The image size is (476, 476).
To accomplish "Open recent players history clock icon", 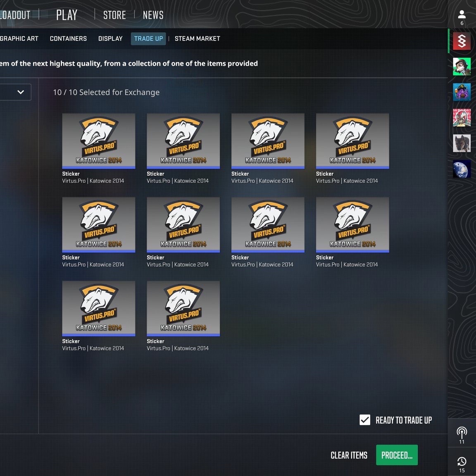I will point(462,462).
